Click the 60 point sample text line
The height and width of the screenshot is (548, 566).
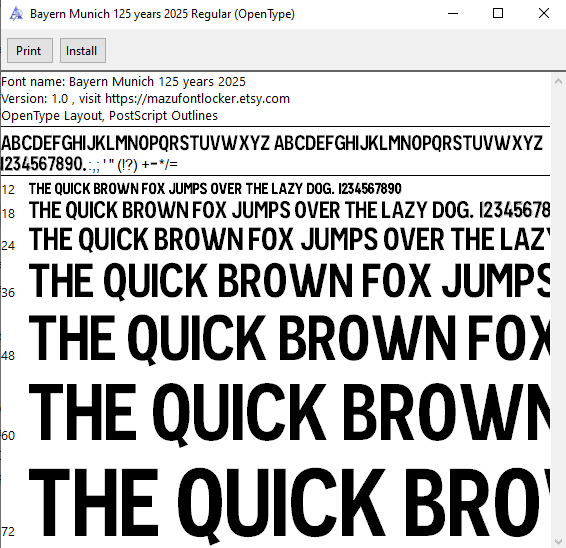(x=289, y=414)
